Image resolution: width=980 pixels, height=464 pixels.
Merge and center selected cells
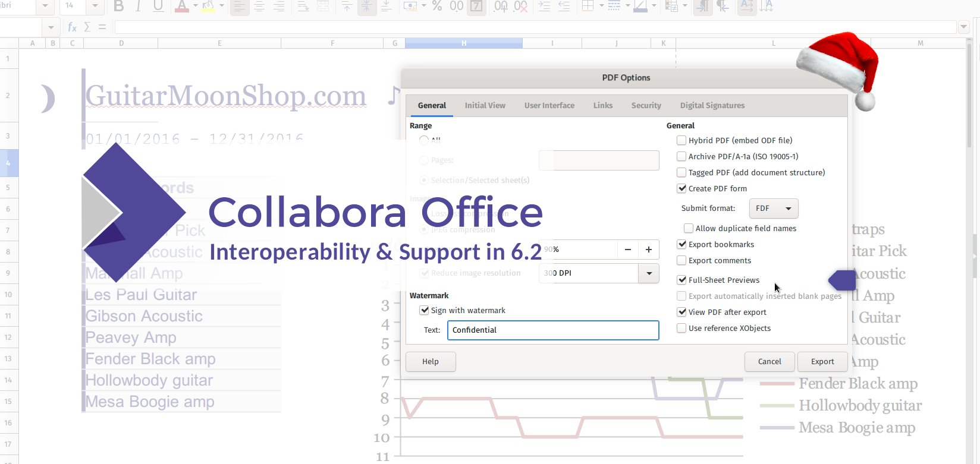pos(323,6)
